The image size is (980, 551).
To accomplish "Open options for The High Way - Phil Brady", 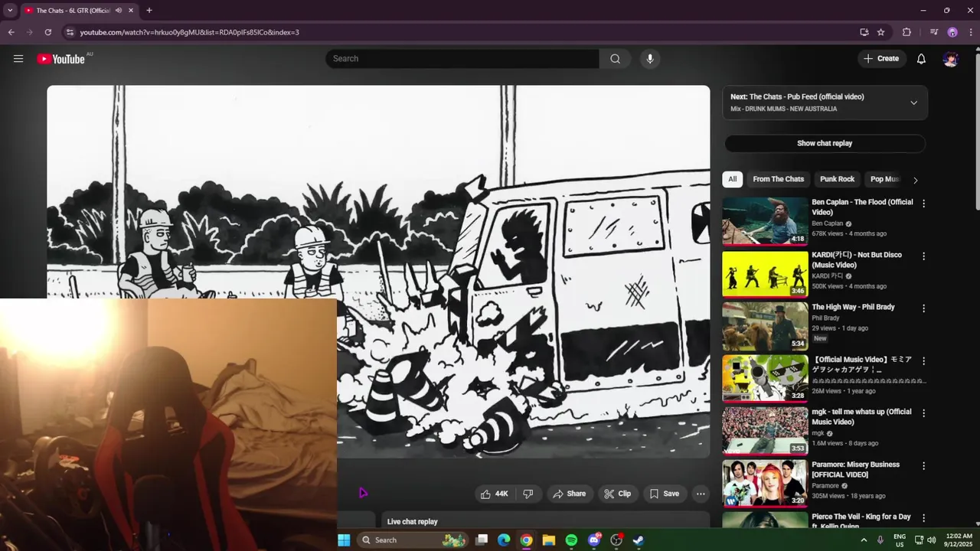I will [x=923, y=308].
